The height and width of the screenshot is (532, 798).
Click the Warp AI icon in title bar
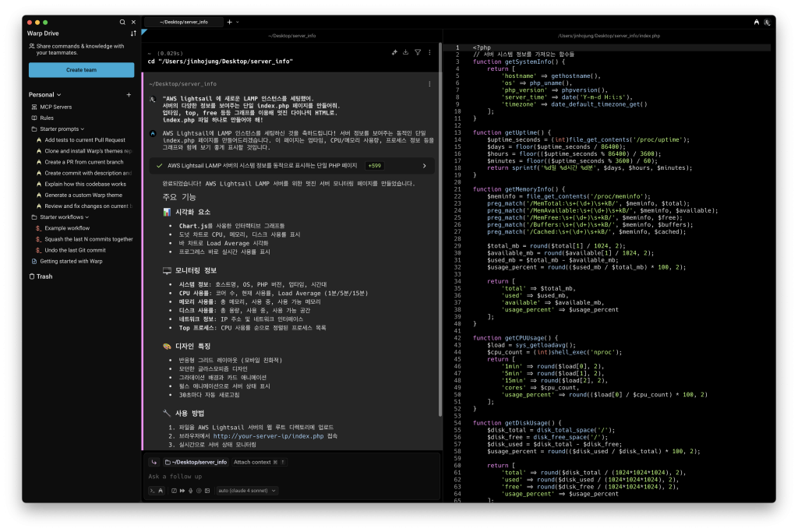(756, 23)
